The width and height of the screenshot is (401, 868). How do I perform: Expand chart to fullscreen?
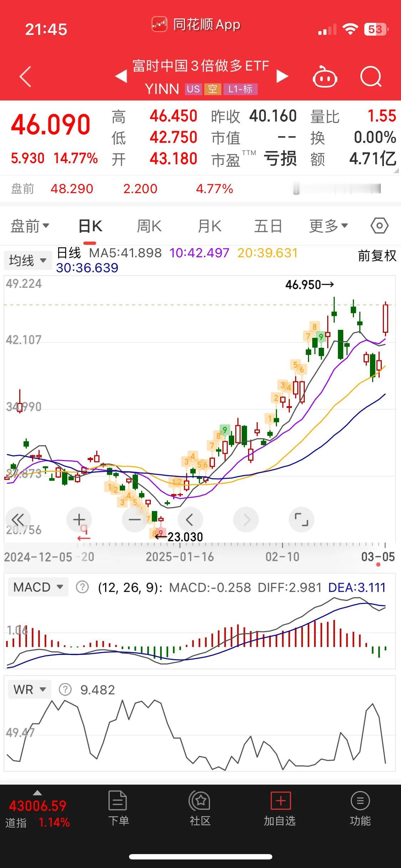[302, 520]
